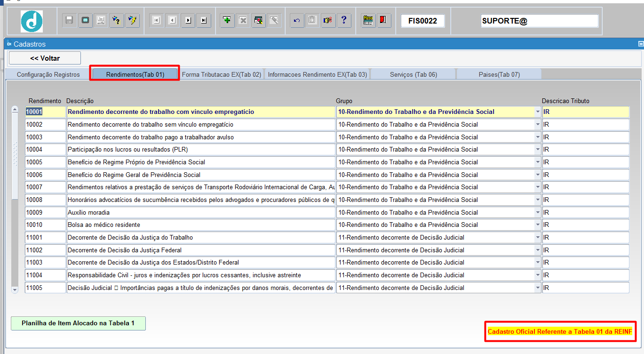Go to last record arrow icon
Viewport: 644px width, 354px height.
click(x=204, y=20)
